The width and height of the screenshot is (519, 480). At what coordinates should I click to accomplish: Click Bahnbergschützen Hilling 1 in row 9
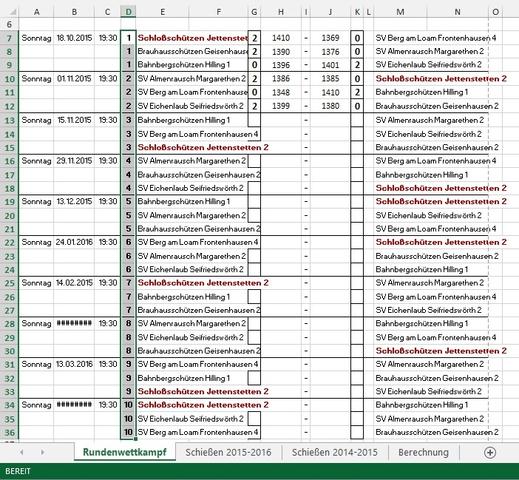(184, 65)
